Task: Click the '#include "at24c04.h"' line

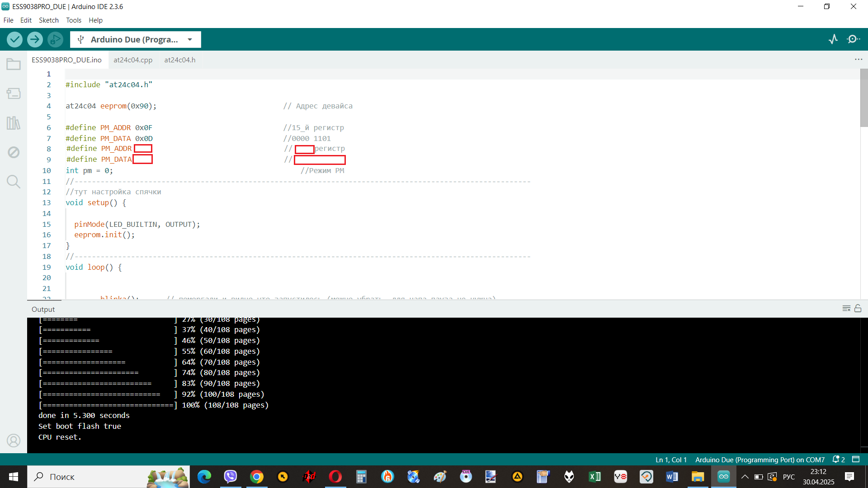Action: point(109,85)
